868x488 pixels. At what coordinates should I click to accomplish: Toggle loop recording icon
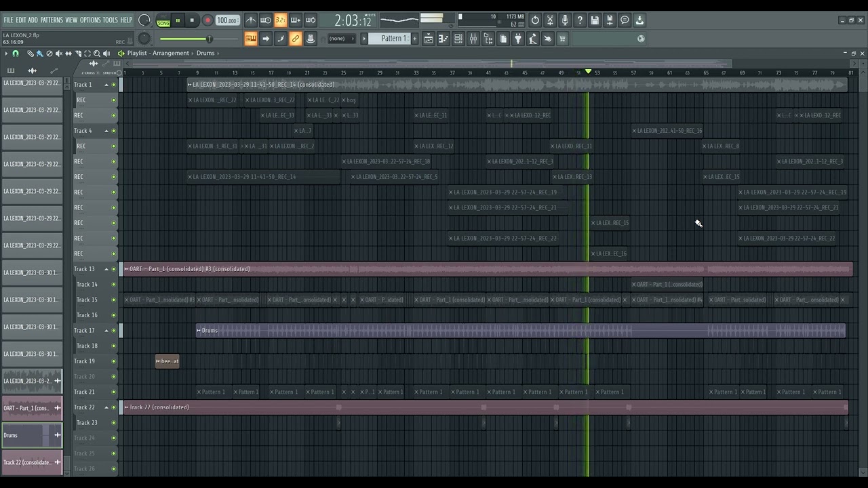311,20
